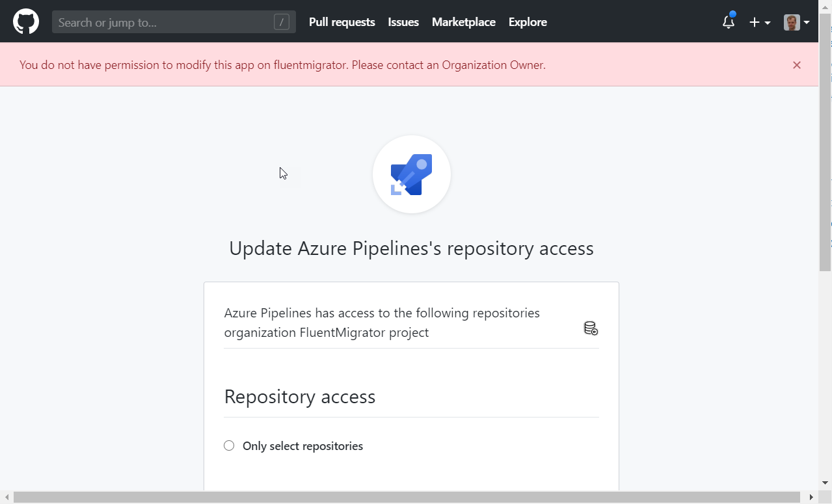
Task: Go to the Explore page
Action: pyautogui.click(x=527, y=21)
